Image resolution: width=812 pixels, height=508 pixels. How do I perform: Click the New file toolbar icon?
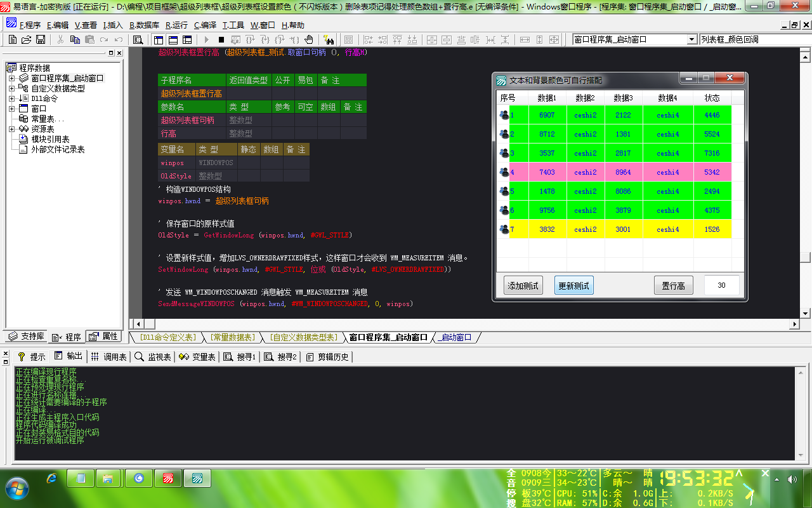coord(12,39)
